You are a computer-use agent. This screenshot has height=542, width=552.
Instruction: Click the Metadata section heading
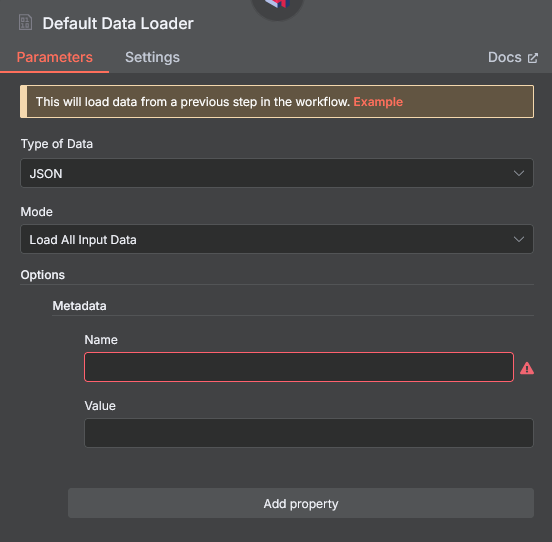click(x=79, y=306)
